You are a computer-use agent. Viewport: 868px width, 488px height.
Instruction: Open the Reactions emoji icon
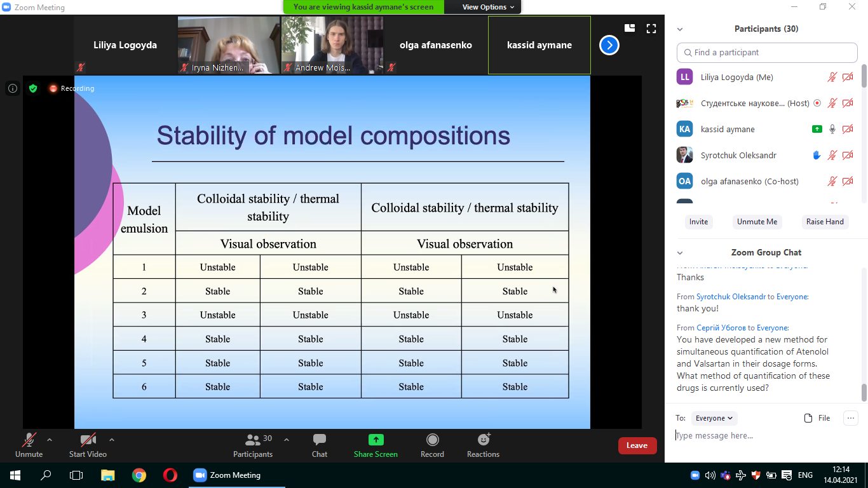[483, 440]
